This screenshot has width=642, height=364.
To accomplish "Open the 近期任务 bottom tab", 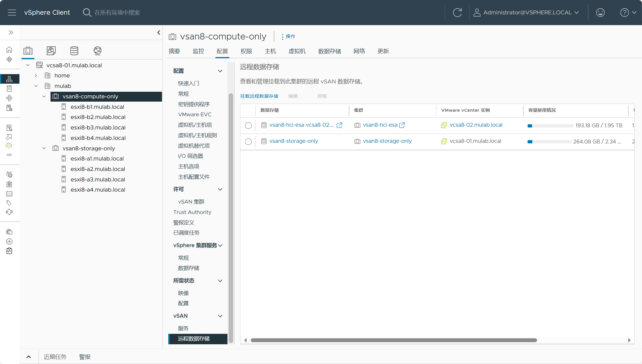I will tap(55, 357).
